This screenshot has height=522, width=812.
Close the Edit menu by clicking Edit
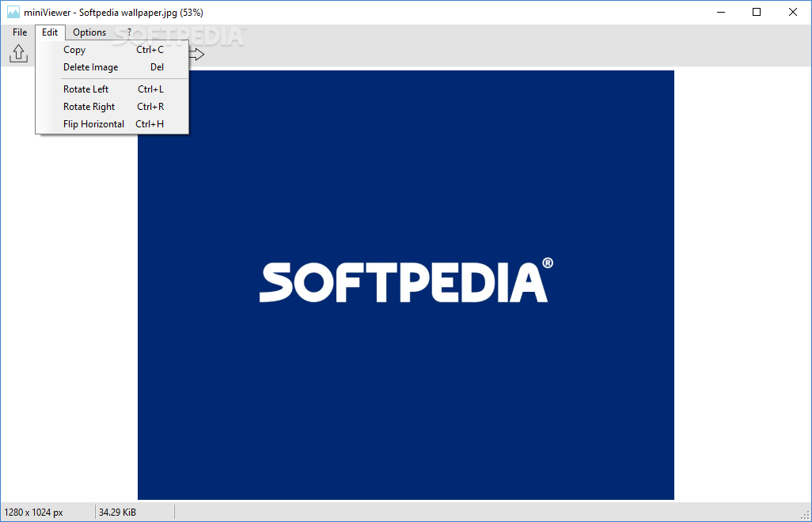tap(50, 32)
